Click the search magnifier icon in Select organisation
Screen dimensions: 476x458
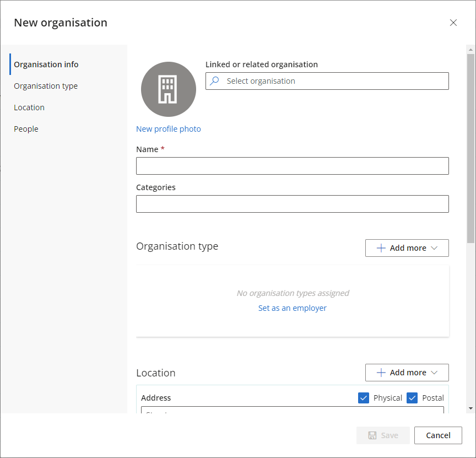point(215,81)
